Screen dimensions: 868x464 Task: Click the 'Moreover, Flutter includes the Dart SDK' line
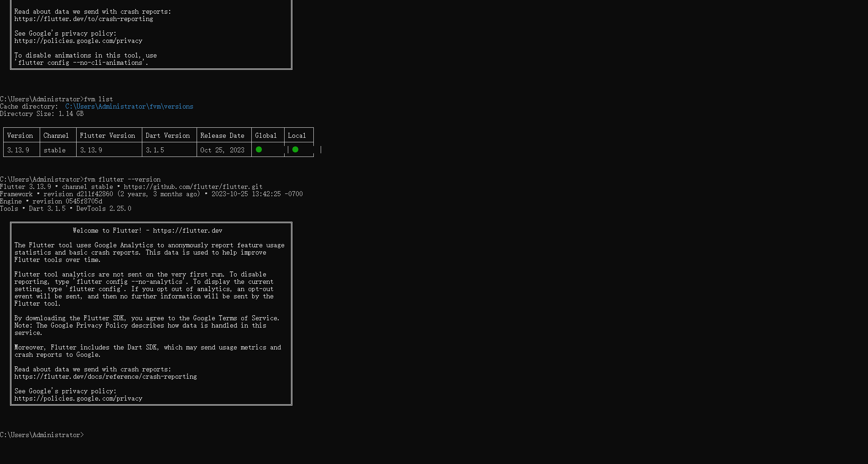tap(147, 347)
